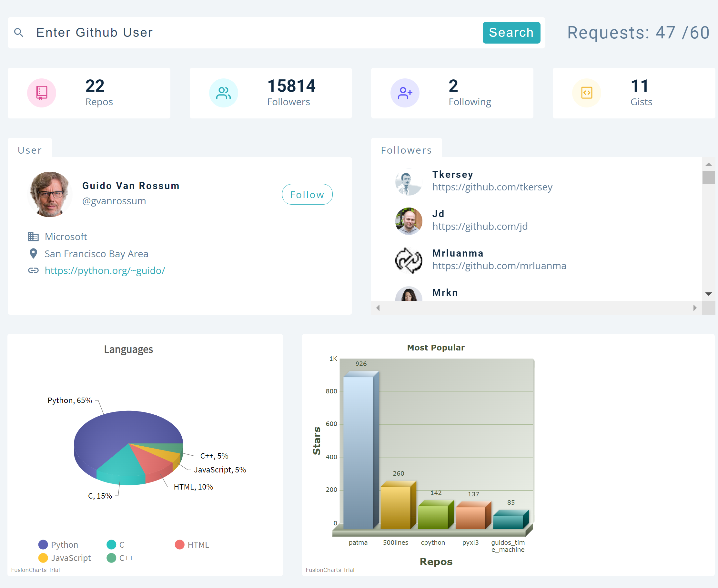The image size is (718, 588).
Task: Click the followers list scroll-up arrow
Action: pyautogui.click(x=709, y=164)
